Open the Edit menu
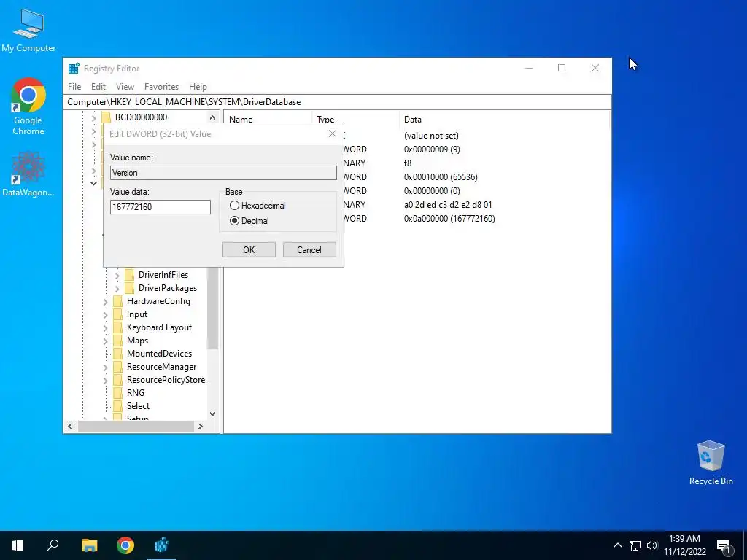This screenshot has height=560, width=747. point(98,87)
